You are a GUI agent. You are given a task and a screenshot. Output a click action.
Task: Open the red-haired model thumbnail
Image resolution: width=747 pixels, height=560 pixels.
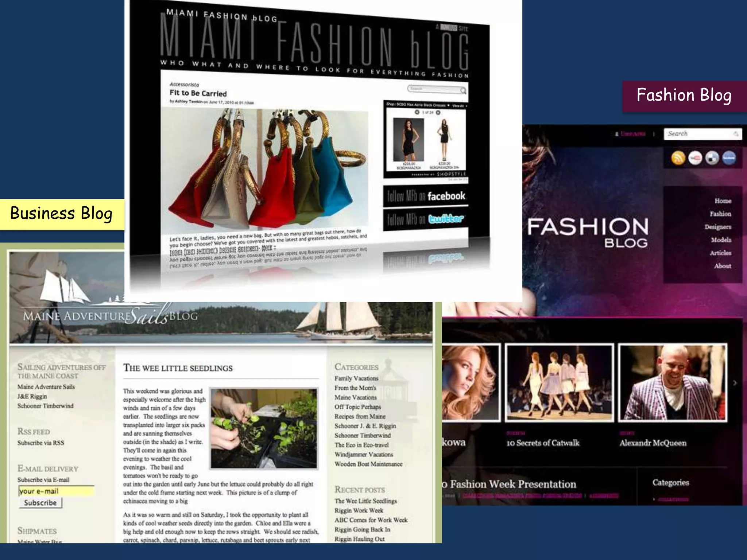(471, 382)
